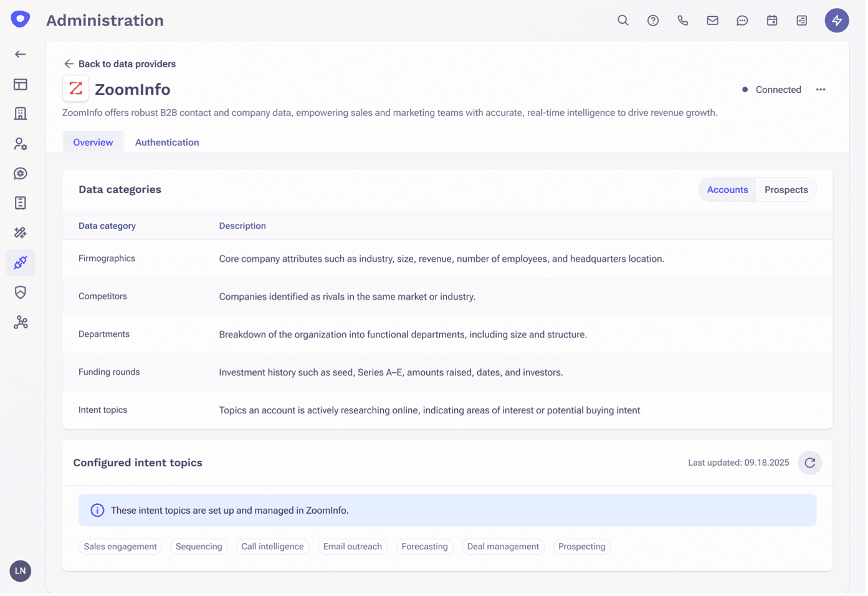The height and width of the screenshot is (596, 868).
Task: Click the help question mark icon
Action: coord(652,20)
